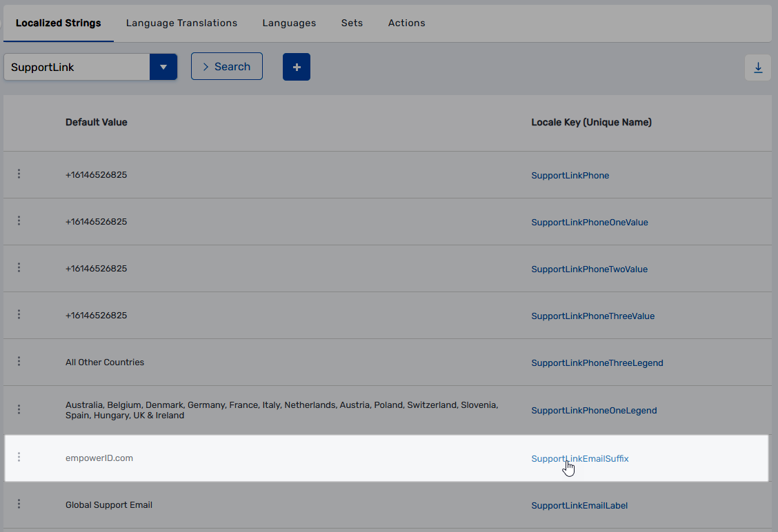Expand the SupportLink search dropdown arrow
The height and width of the screenshot is (532, 778).
click(x=163, y=67)
